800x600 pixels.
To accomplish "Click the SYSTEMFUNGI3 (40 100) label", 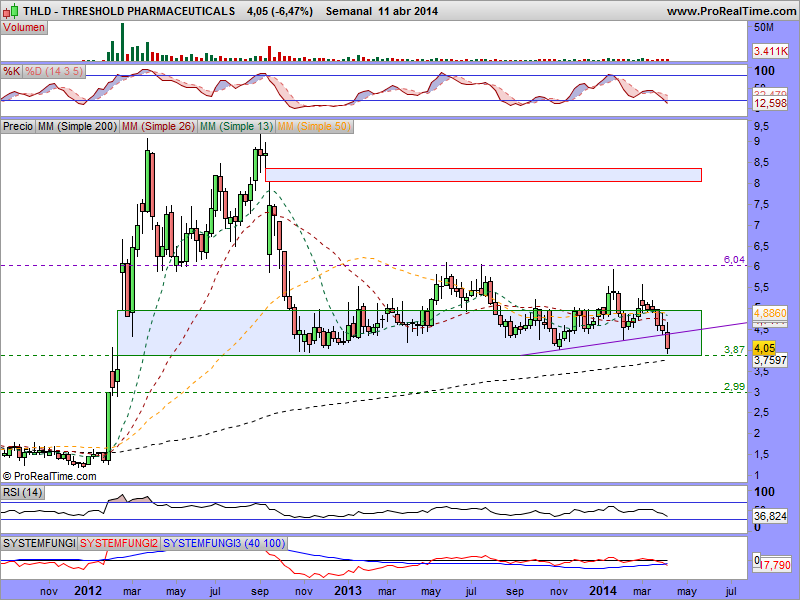I will pos(225,542).
